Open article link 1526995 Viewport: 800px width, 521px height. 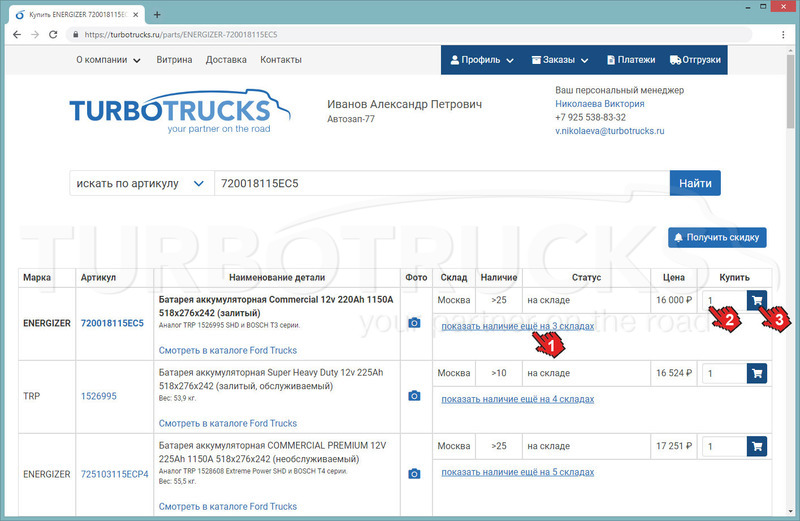98,396
